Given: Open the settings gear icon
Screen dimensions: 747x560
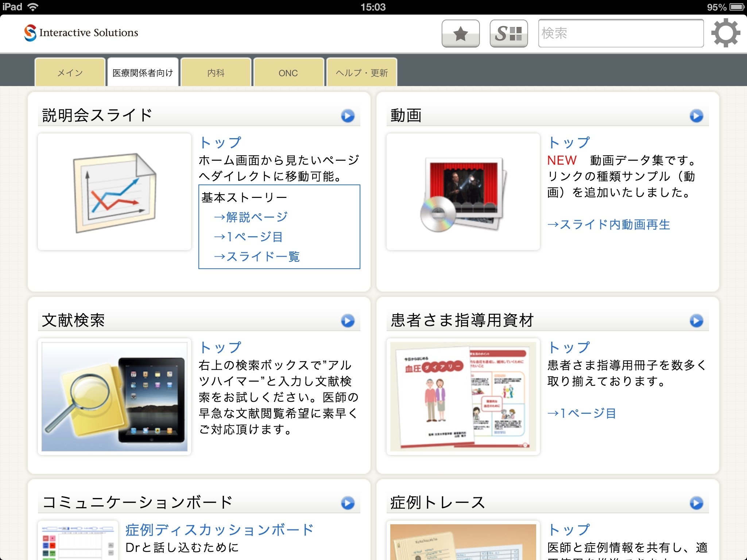Looking at the screenshot, I should click(725, 33).
